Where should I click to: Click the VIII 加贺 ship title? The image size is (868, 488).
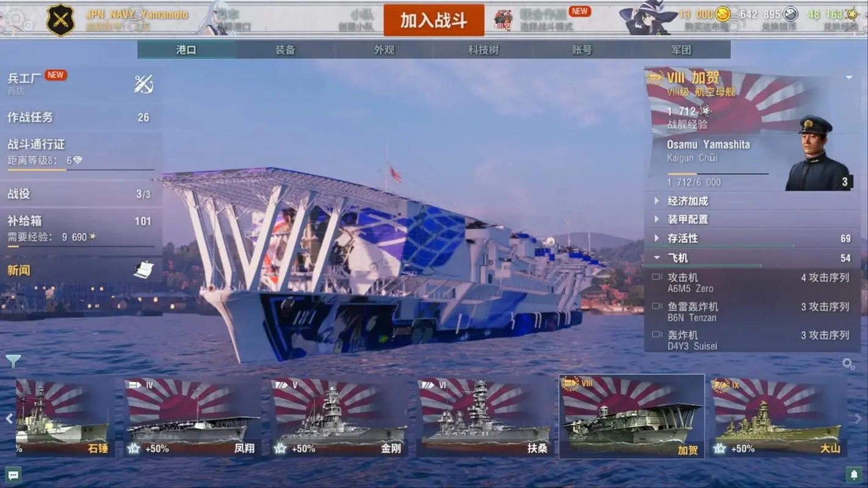click(694, 78)
